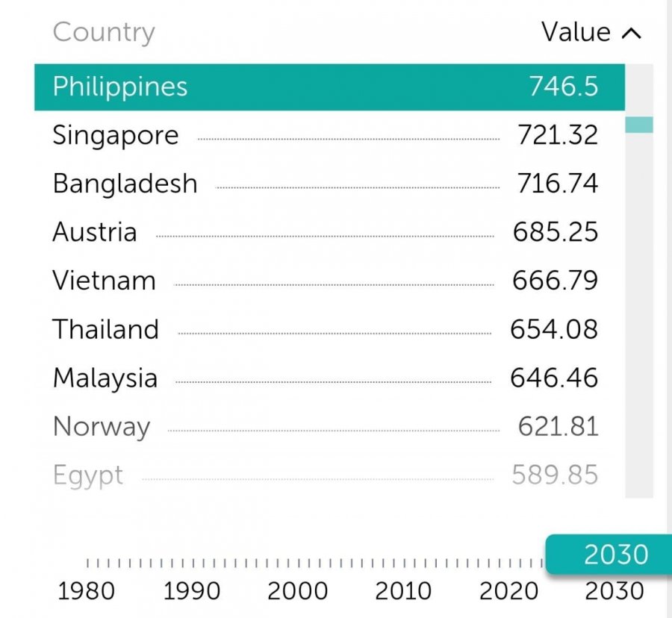Sort table by the Value column

(x=576, y=32)
